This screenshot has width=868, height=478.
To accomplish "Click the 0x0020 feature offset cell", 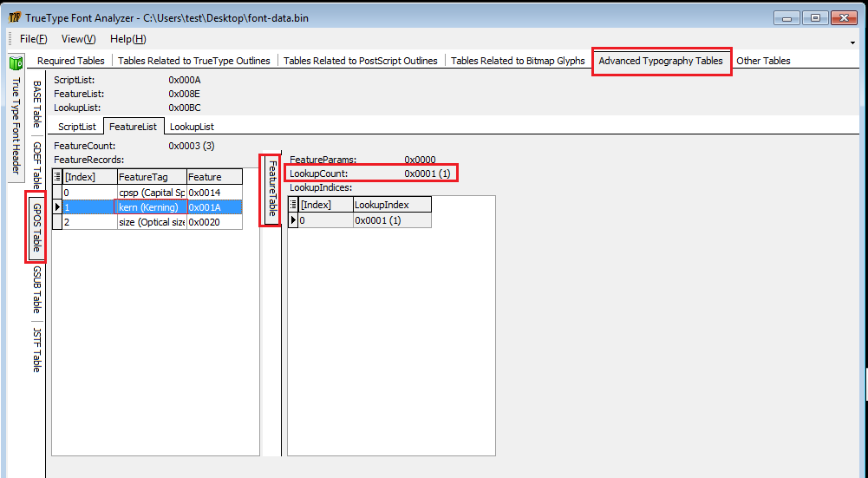I will point(214,222).
